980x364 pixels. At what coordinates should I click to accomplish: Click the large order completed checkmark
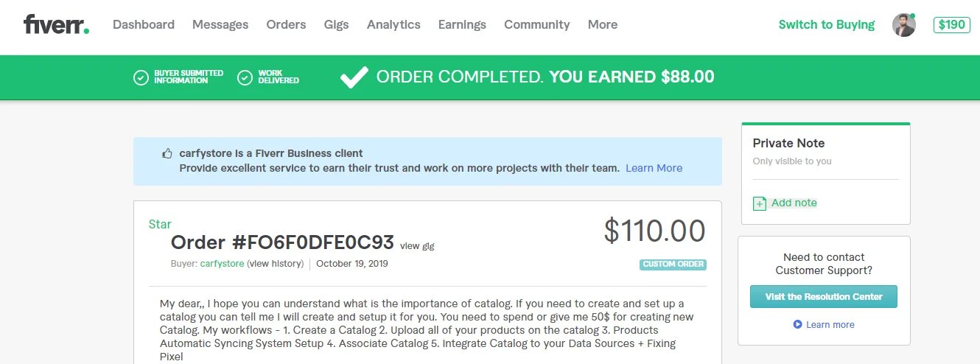354,77
